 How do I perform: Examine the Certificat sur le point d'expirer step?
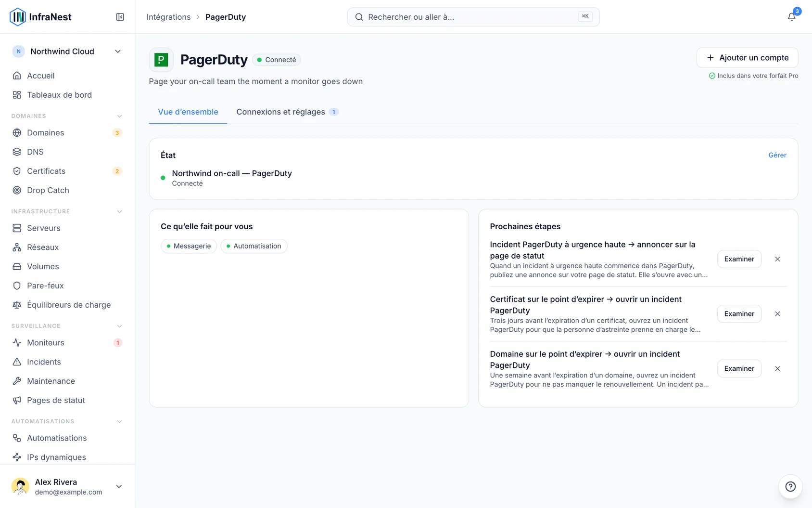click(739, 314)
